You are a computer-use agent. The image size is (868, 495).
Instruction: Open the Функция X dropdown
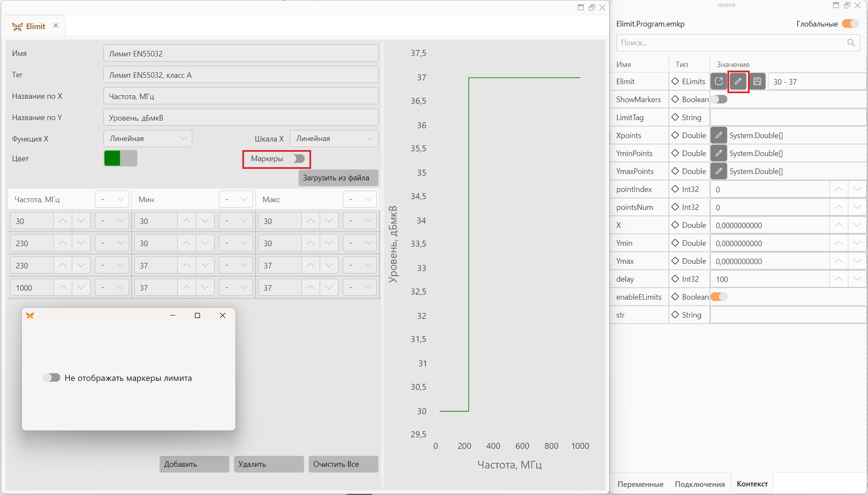148,138
